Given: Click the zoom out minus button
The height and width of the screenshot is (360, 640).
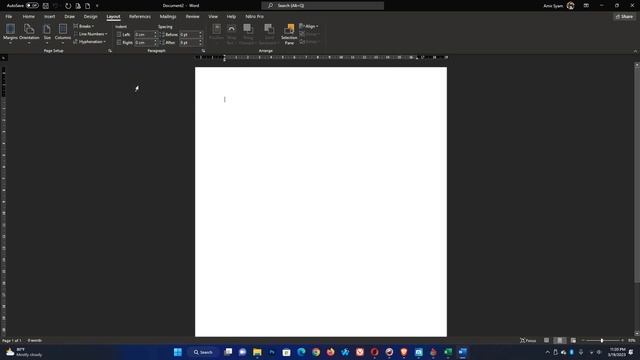Looking at the screenshot, I should coord(583,340).
